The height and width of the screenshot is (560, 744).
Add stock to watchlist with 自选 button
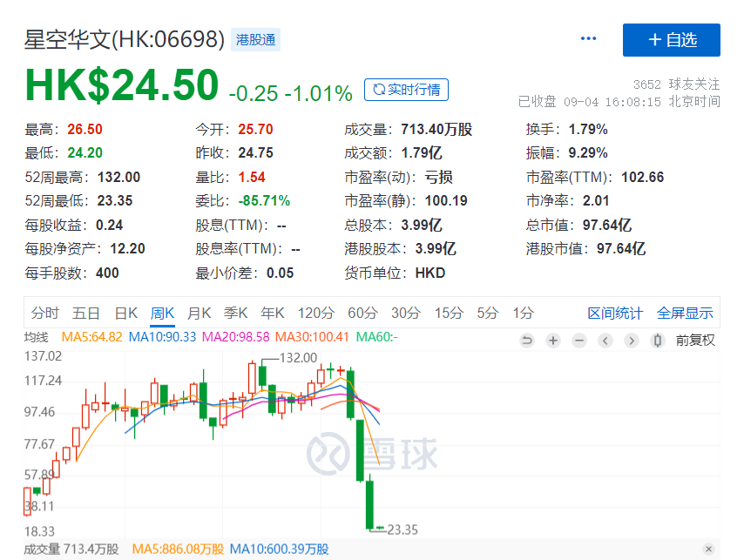click(x=671, y=40)
